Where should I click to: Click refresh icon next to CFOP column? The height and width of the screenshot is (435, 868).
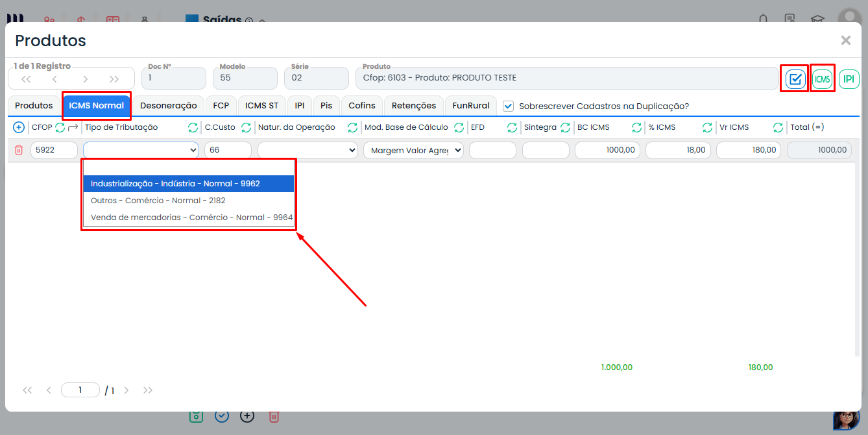pos(60,127)
